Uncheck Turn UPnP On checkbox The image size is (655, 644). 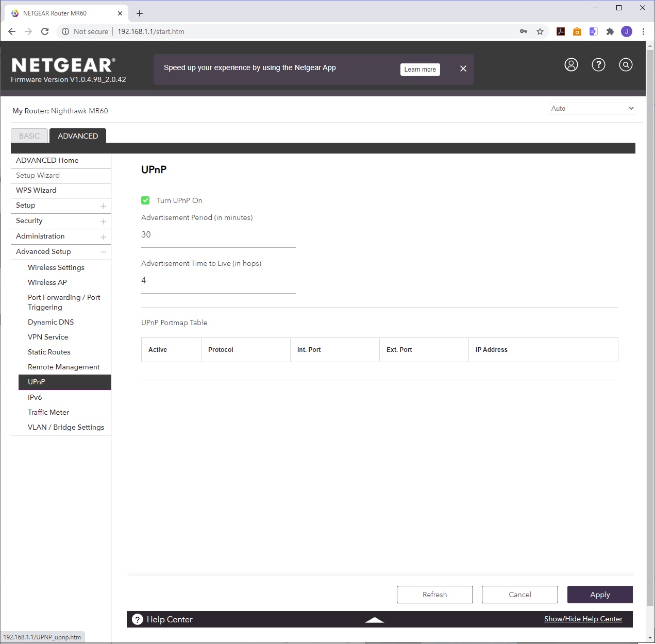click(145, 200)
